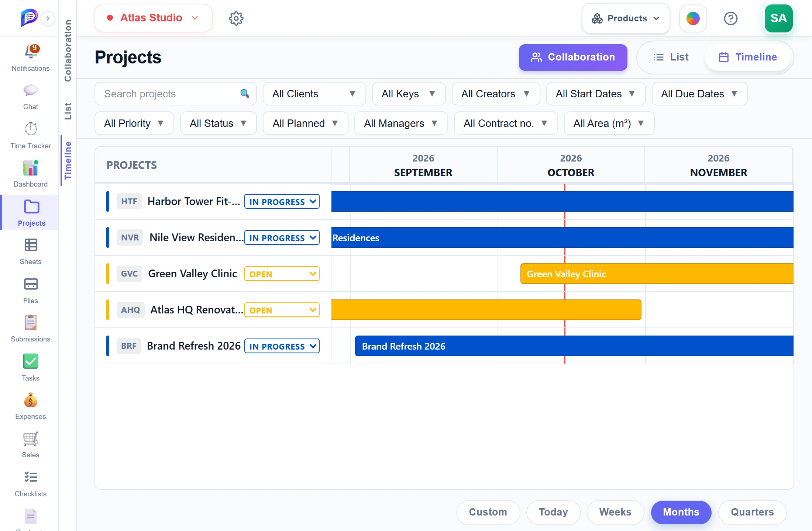Image resolution: width=812 pixels, height=531 pixels.
Task: Open the Products dropdown
Action: click(626, 18)
